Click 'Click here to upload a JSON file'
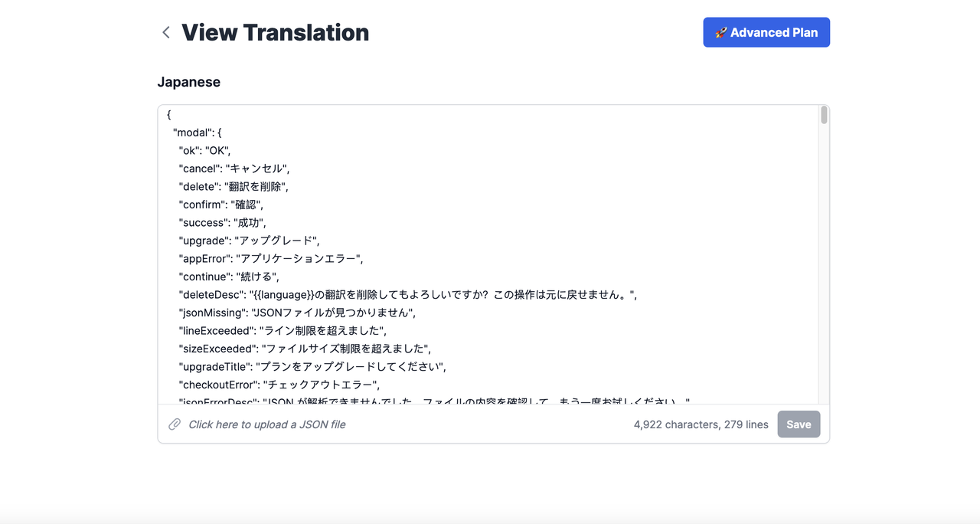 [267, 424]
